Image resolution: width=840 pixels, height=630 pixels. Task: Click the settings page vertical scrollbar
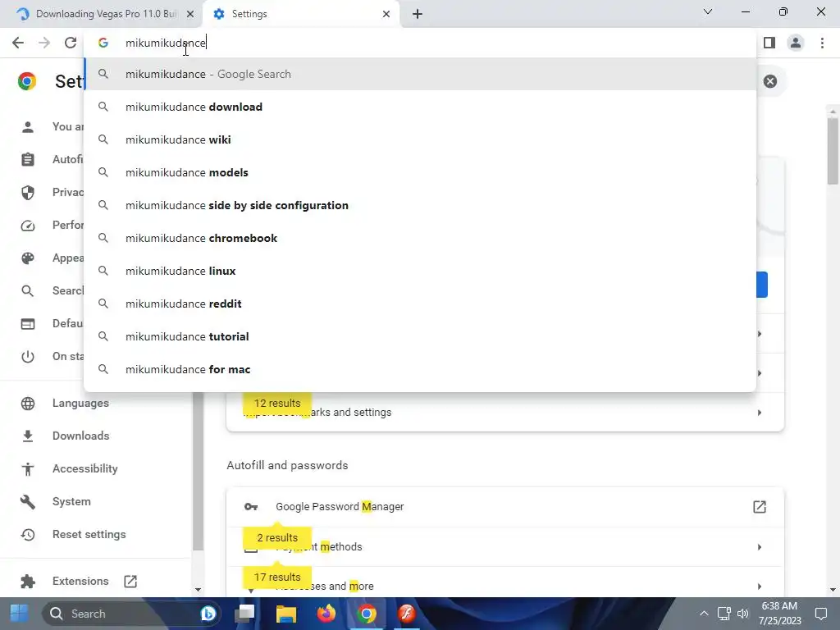point(833,151)
